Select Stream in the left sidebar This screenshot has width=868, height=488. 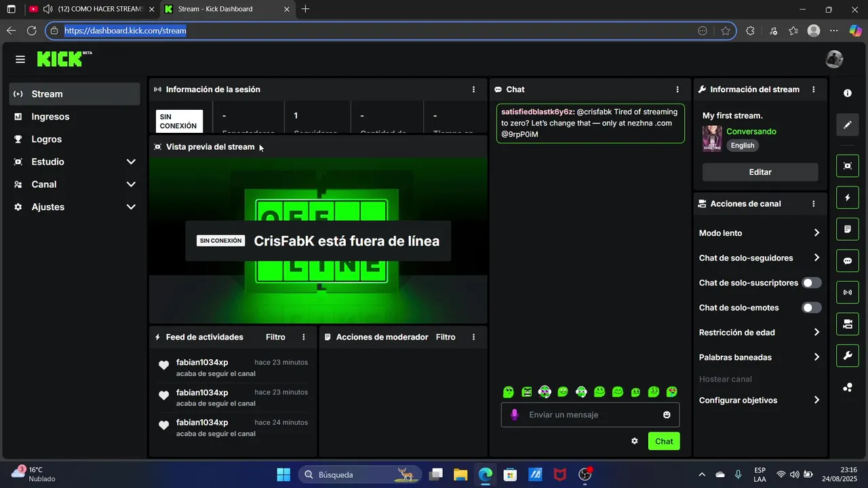[x=75, y=94]
